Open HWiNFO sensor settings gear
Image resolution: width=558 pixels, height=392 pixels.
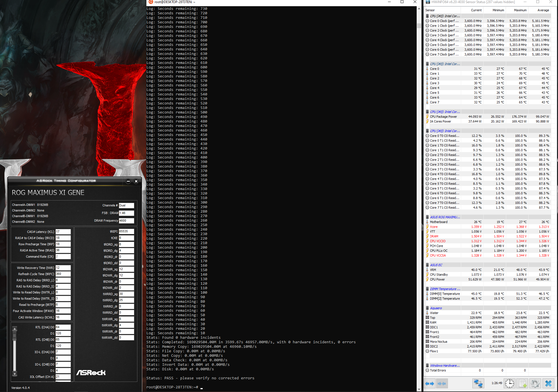click(x=535, y=384)
